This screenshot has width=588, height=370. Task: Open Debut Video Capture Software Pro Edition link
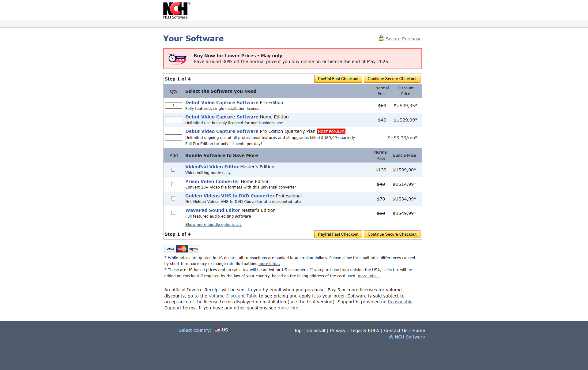pyautogui.click(x=222, y=103)
